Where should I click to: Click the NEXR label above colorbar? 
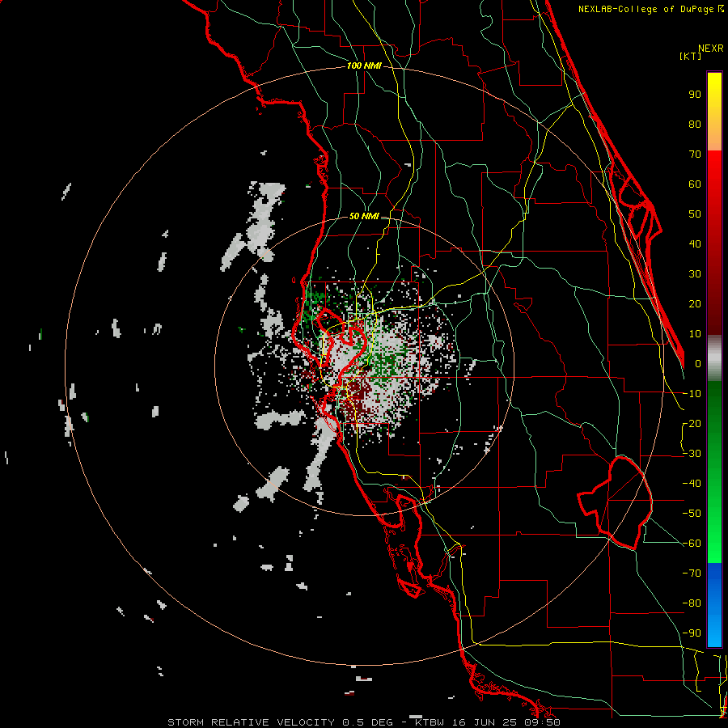click(711, 49)
